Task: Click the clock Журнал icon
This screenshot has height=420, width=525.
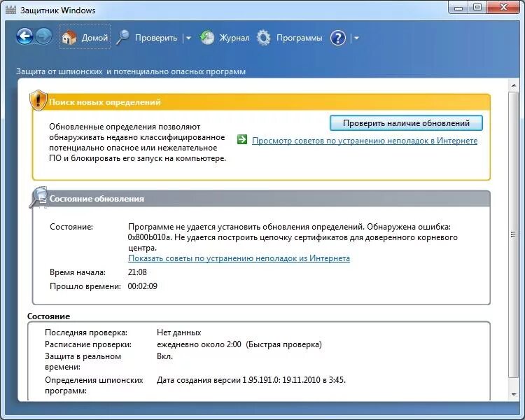Action: coord(207,38)
